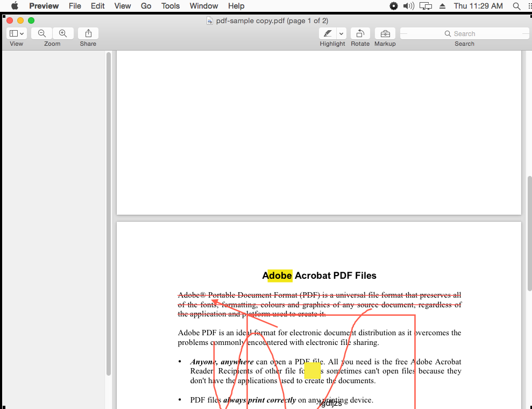The image size is (532, 409).
Task: Open the Window menu
Action: pyautogui.click(x=203, y=6)
